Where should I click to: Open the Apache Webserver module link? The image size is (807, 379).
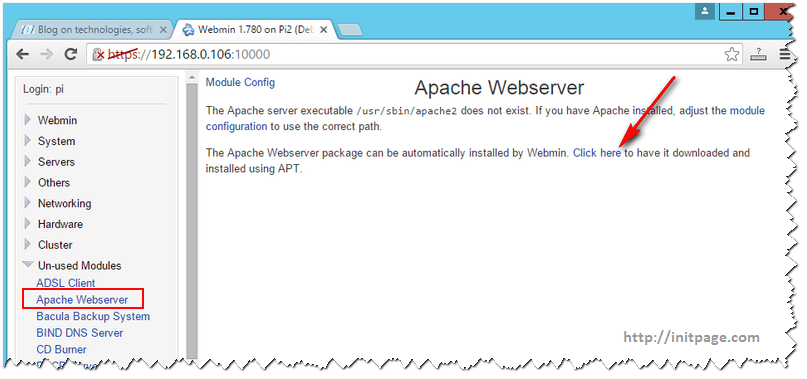pos(82,299)
